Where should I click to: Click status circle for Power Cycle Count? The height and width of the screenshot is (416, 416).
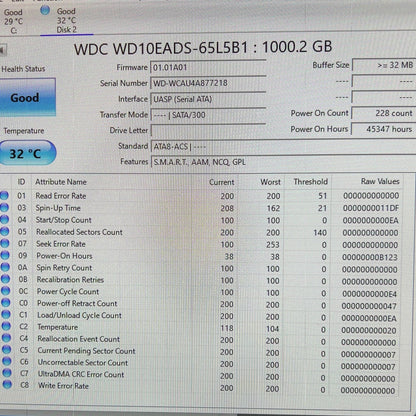tap(6, 291)
